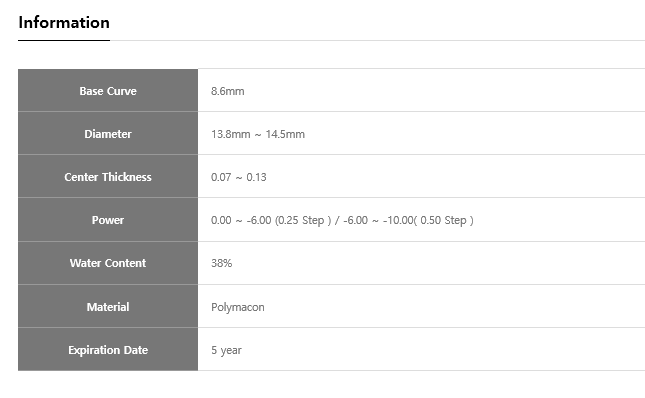The image size is (645, 398).
Task: Click the Polymacon material value
Action: click(x=238, y=308)
